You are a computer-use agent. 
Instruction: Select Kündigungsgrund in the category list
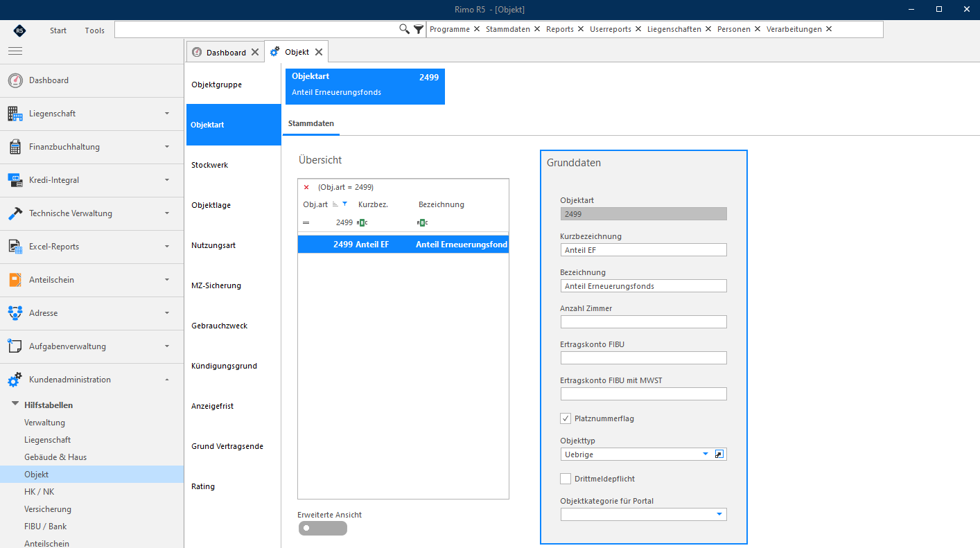tap(234, 366)
